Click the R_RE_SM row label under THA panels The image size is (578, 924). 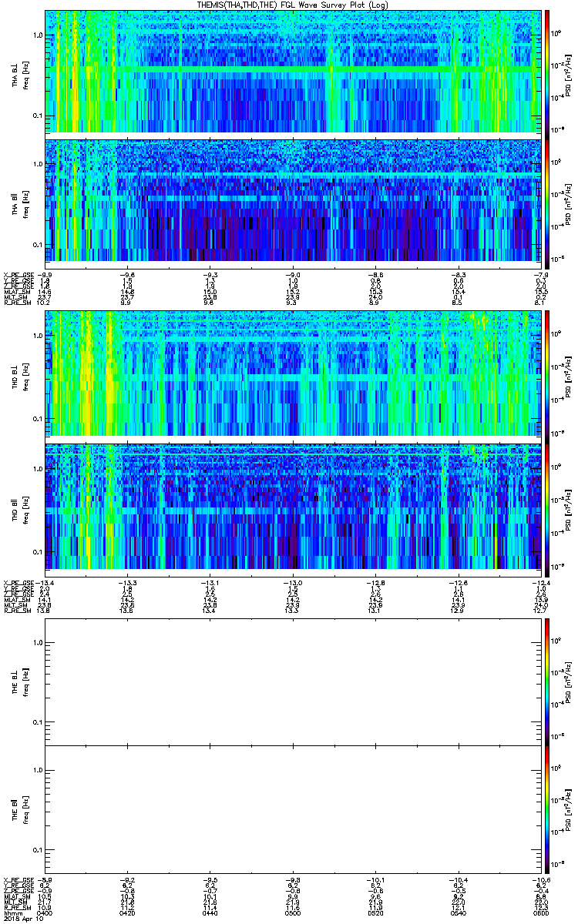[x=17, y=303]
